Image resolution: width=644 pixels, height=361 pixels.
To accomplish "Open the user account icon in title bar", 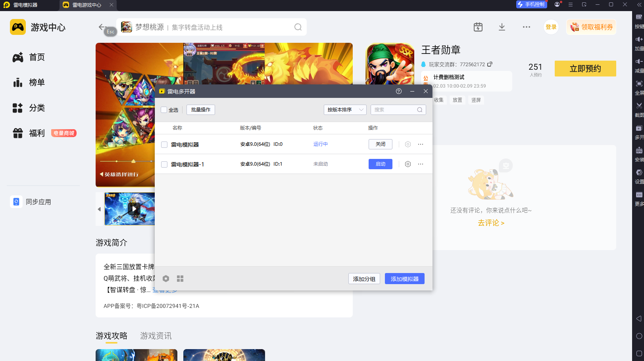I will [x=557, y=4].
